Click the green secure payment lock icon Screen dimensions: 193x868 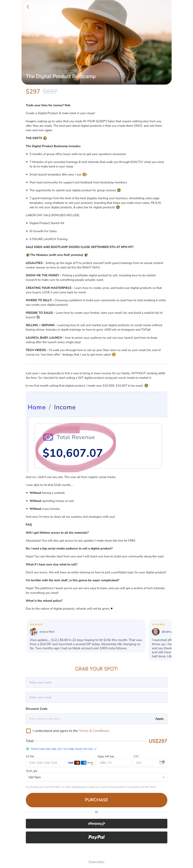28,748
